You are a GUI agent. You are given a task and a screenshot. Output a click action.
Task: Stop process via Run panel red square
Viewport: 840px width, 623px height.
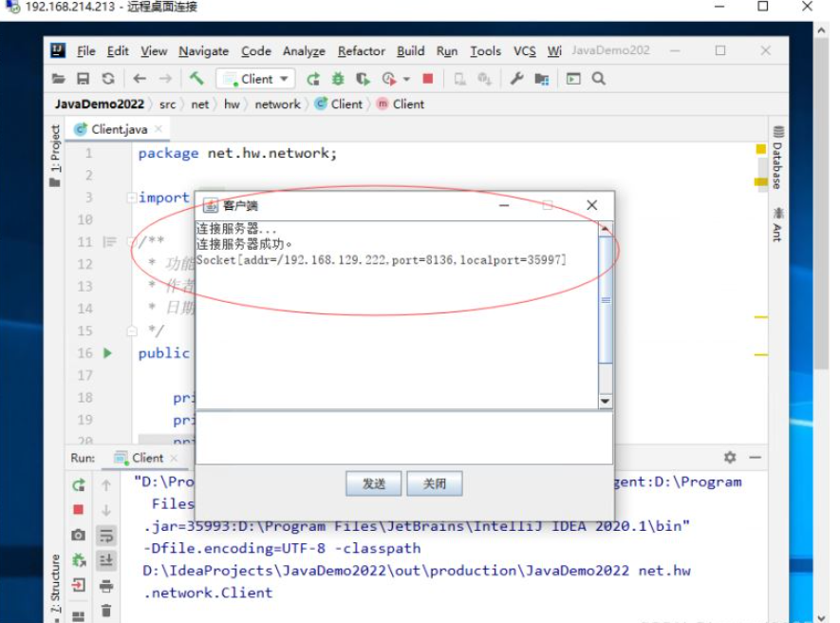click(78, 509)
